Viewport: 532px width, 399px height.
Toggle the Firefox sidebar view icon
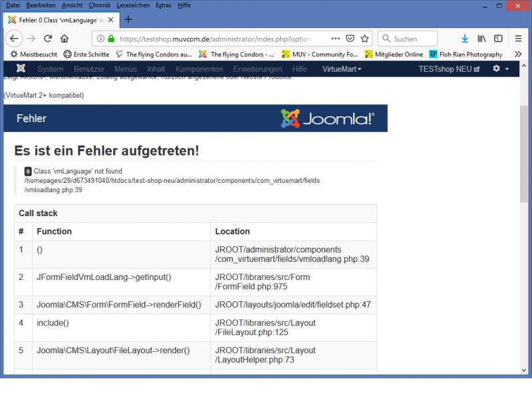tap(497, 39)
